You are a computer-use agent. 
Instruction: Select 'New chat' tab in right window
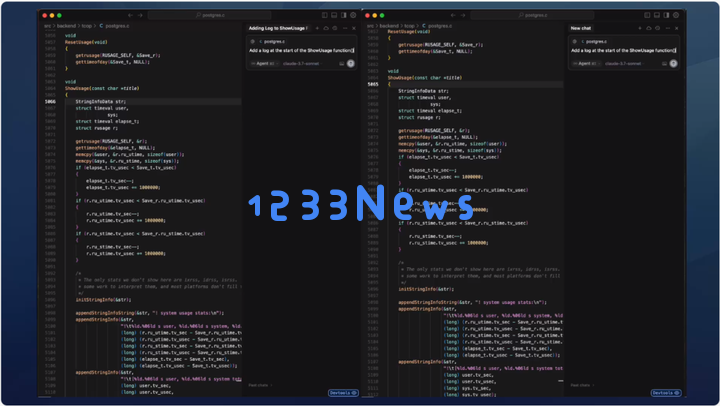pos(581,28)
